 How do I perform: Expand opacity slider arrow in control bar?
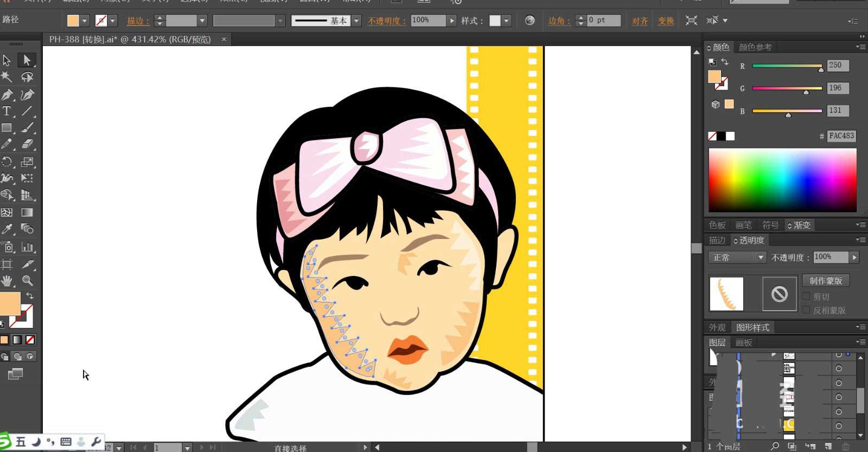tap(451, 21)
